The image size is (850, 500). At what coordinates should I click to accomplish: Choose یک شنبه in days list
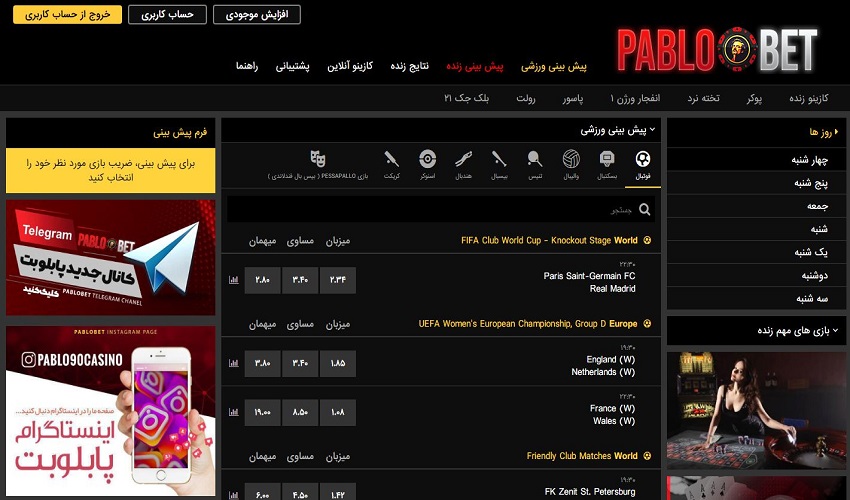tap(756, 253)
